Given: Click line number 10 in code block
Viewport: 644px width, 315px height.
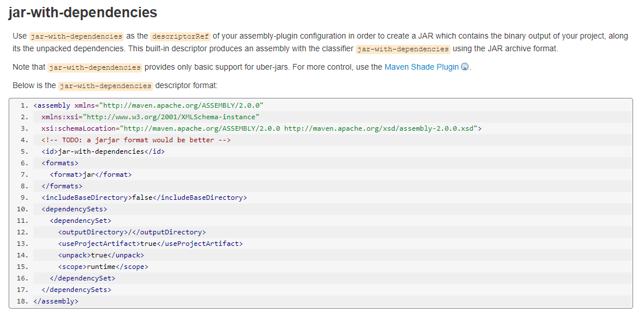Looking at the screenshot, I should click(x=23, y=209).
